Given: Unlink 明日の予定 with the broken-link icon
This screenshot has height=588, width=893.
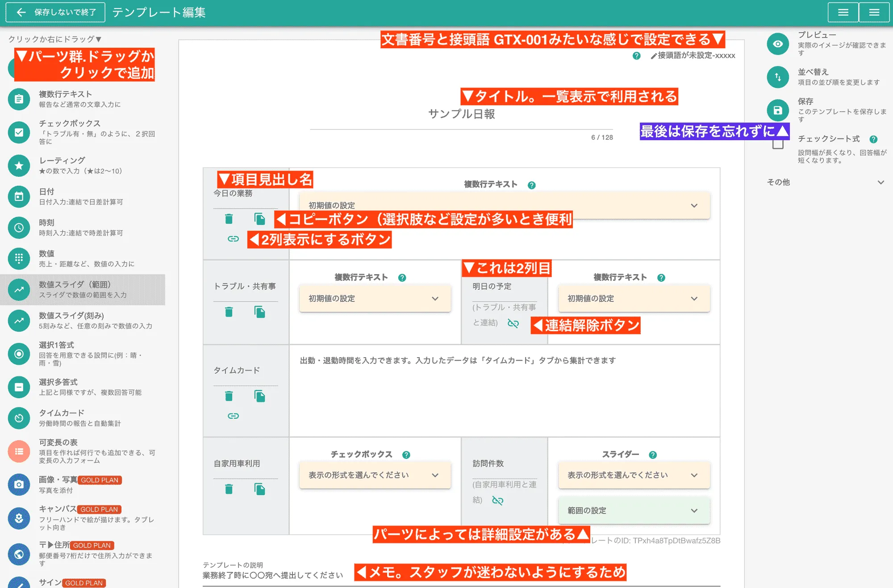Looking at the screenshot, I should pos(513,323).
